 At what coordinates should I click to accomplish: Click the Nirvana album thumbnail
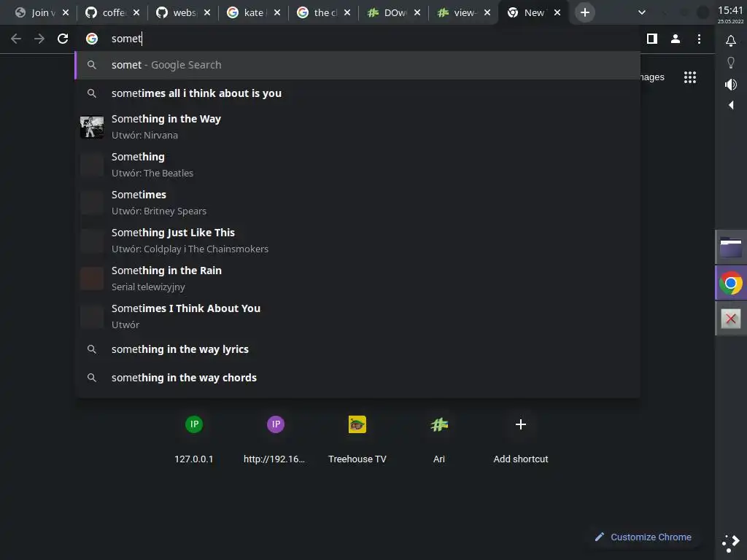point(92,127)
